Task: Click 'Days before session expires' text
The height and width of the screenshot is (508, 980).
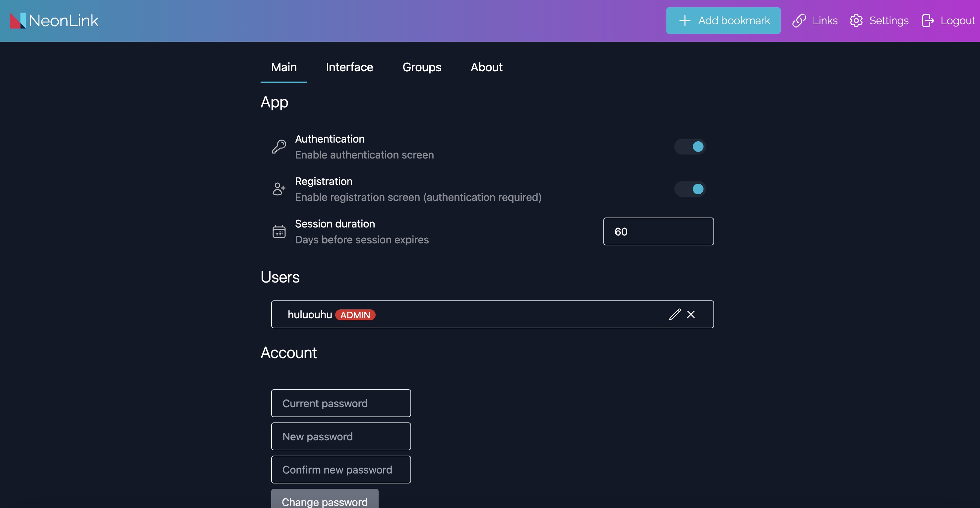Action: click(362, 240)
